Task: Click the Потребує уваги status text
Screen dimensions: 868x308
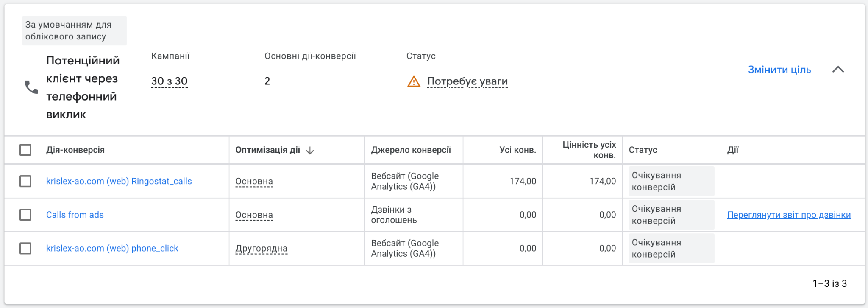Action: (x=467, y=81)
